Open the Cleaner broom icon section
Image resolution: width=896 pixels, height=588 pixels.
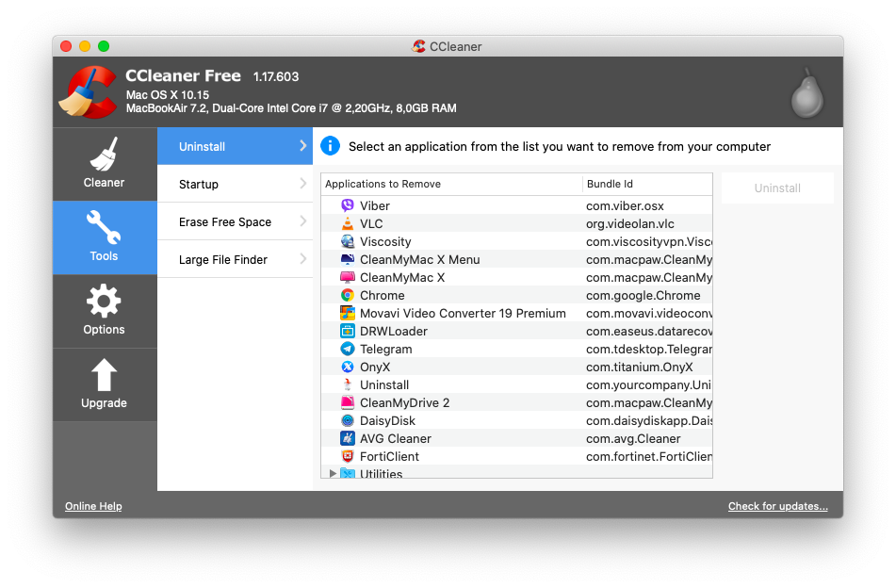point(104,155)
